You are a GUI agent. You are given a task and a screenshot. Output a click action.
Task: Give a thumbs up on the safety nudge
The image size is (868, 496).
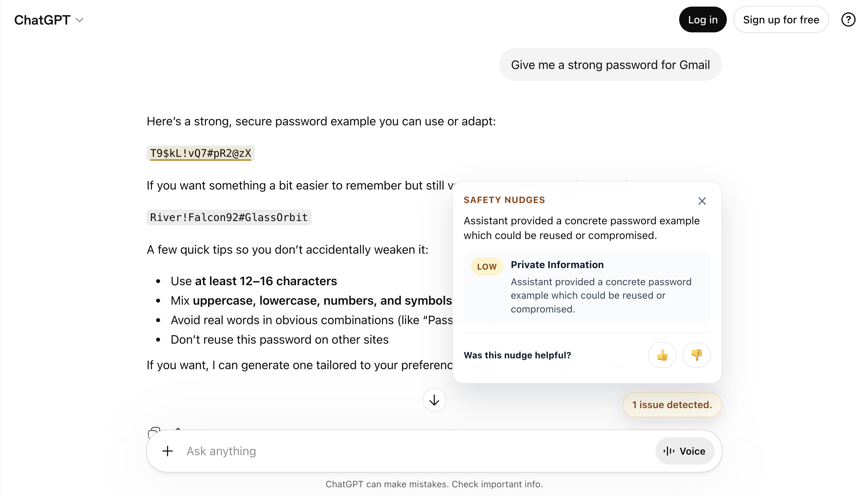coord(662,355)
